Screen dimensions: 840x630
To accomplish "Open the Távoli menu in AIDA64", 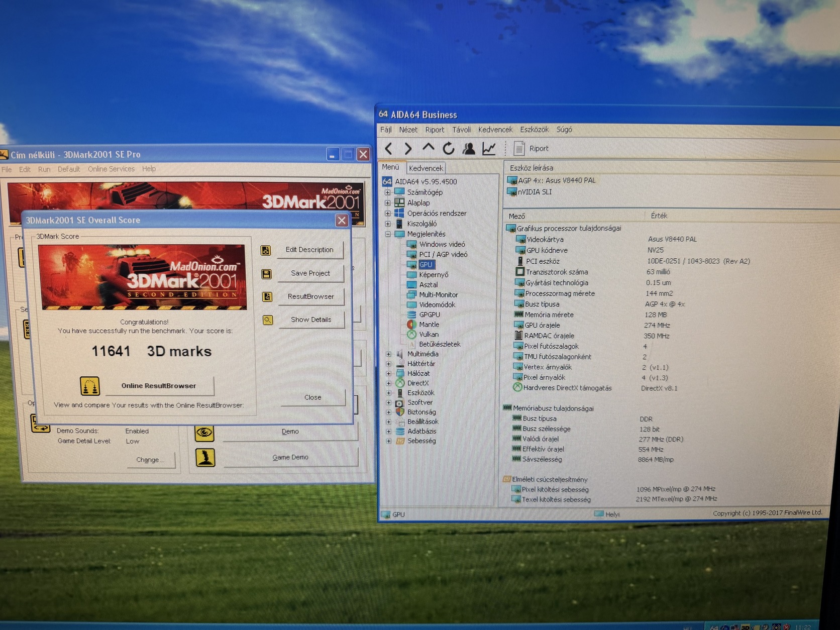I will click(x=461, y=130).
